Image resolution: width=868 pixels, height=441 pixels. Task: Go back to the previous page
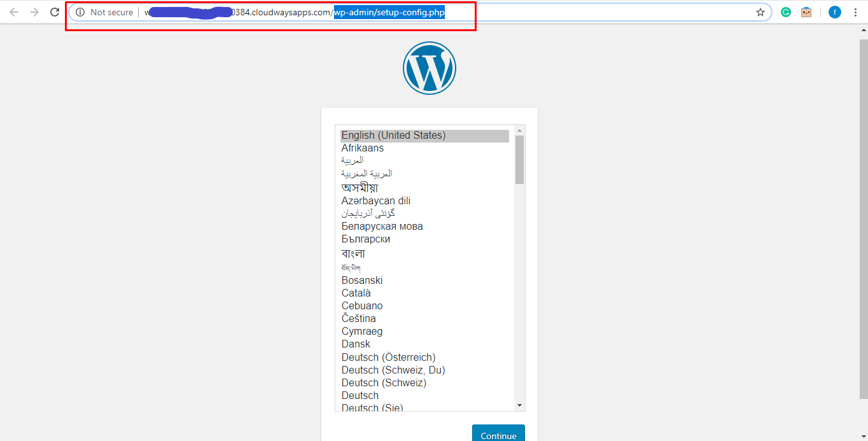click(14, 12)
